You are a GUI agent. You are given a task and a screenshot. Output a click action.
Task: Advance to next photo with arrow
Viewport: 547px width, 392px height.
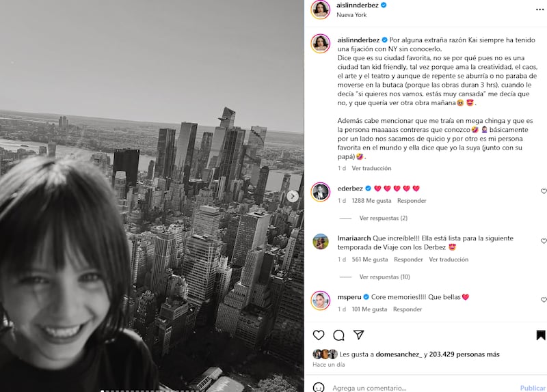293,197
